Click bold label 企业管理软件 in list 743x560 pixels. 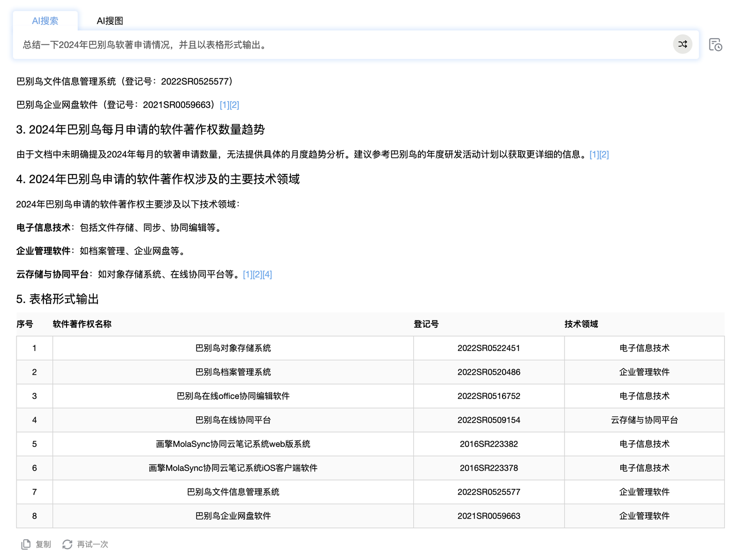(x=43, y=251)
